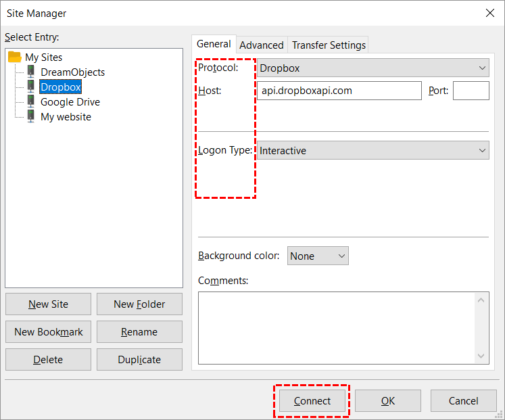Click the My Sites folder icon
The height and width of the screenshot is (420, 505).
[x=14, y=57]
